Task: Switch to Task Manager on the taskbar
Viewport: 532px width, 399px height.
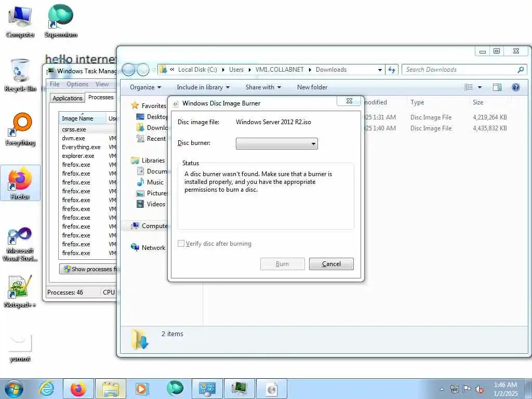Action: [240, 389]
